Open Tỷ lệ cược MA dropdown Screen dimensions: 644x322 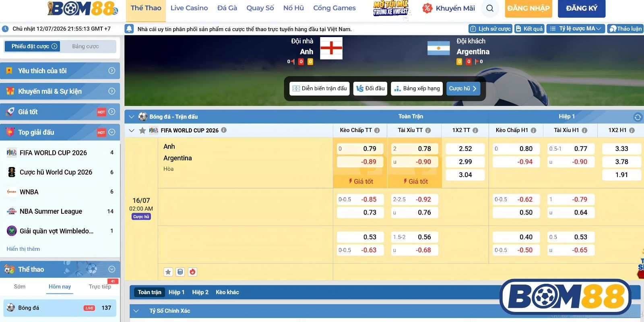[576, 29]
